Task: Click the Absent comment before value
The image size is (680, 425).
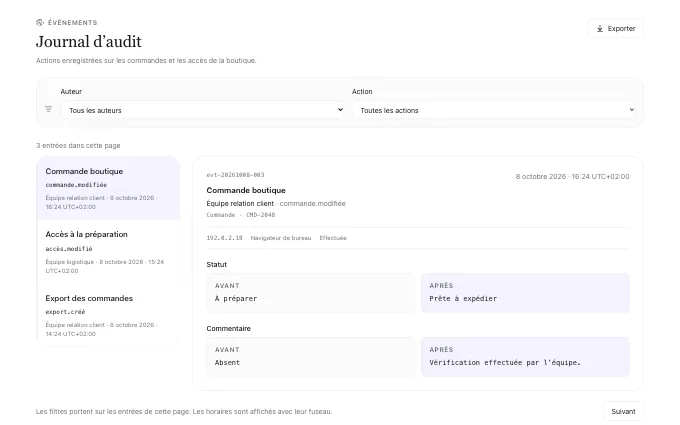Action: [x=227, y=363]
